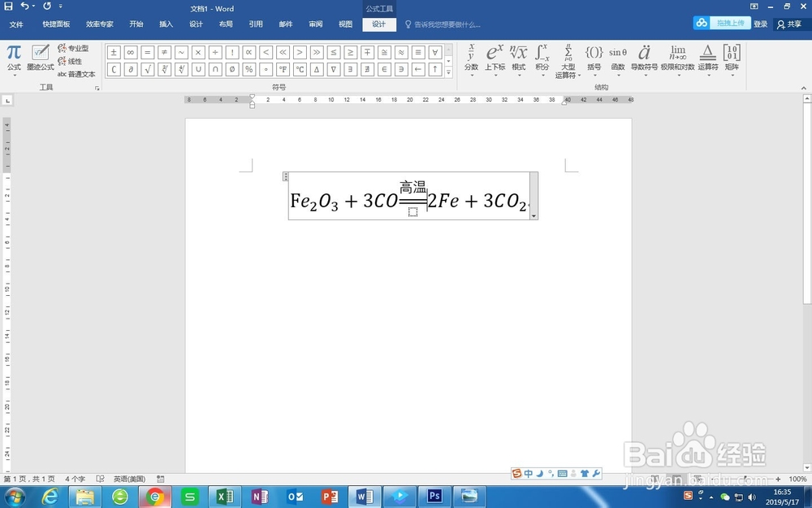812x508 pixels.
Task: Click the Sign in (登录) button
Action: [x=760, y=24]
